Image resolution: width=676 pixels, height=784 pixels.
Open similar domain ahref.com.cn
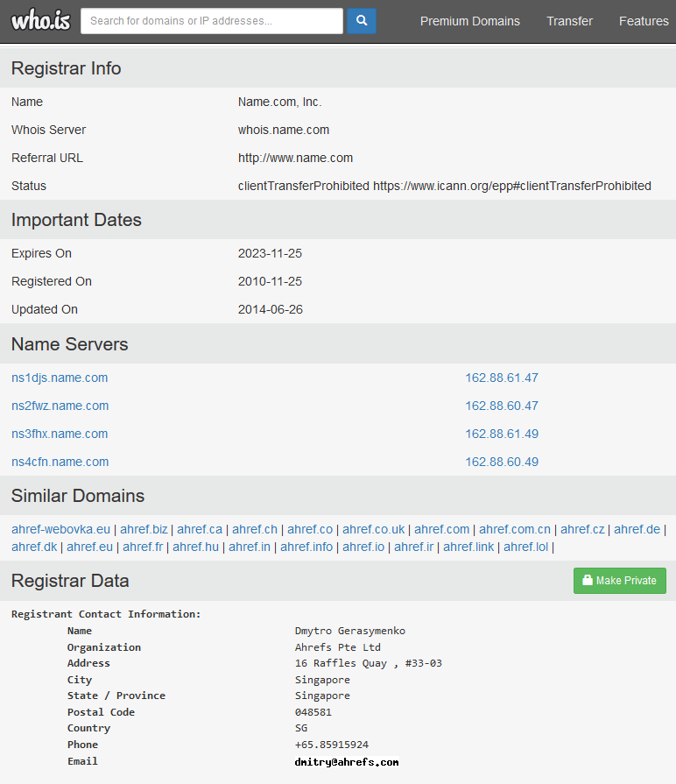[x=515, y=529]
